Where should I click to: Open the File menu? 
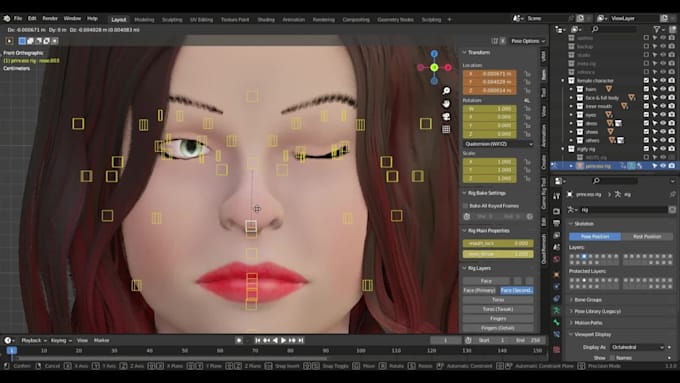click(x=18, y=19)
